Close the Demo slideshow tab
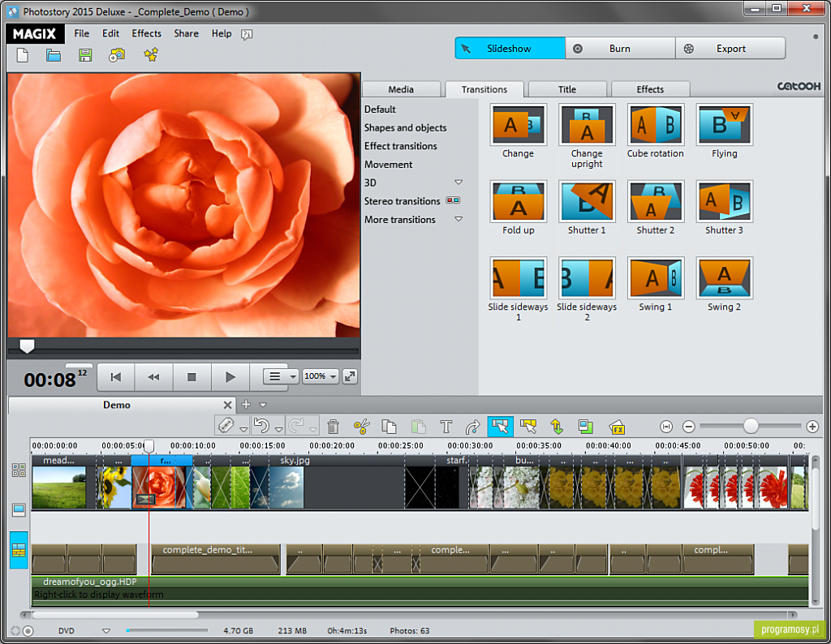Viewport: 831px width, 644px height. (x=227, y=405)
